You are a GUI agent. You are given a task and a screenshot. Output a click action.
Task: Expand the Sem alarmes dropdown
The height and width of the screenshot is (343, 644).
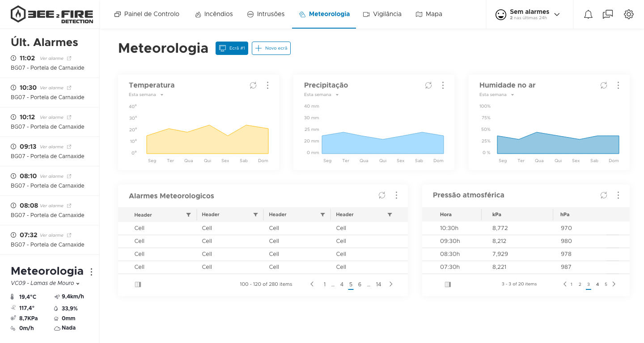557,14
